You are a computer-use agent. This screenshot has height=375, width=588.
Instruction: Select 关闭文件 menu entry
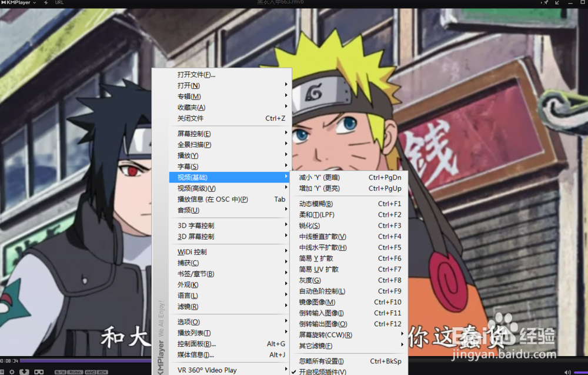(230, 118)
